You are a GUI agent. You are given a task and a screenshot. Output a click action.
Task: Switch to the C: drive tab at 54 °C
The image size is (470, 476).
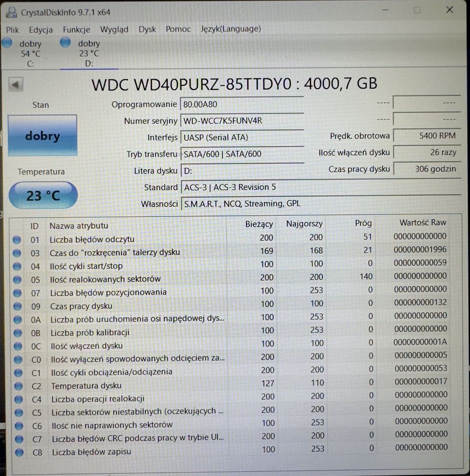pyautogui.click(x=30, y=53)
